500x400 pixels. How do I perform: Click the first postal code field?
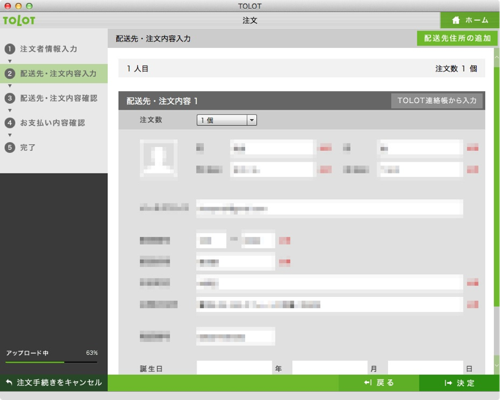click(x=211, y=241)
